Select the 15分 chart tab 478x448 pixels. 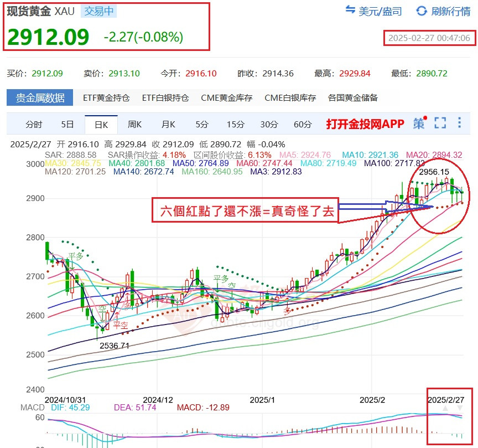(x=235, y=125)
